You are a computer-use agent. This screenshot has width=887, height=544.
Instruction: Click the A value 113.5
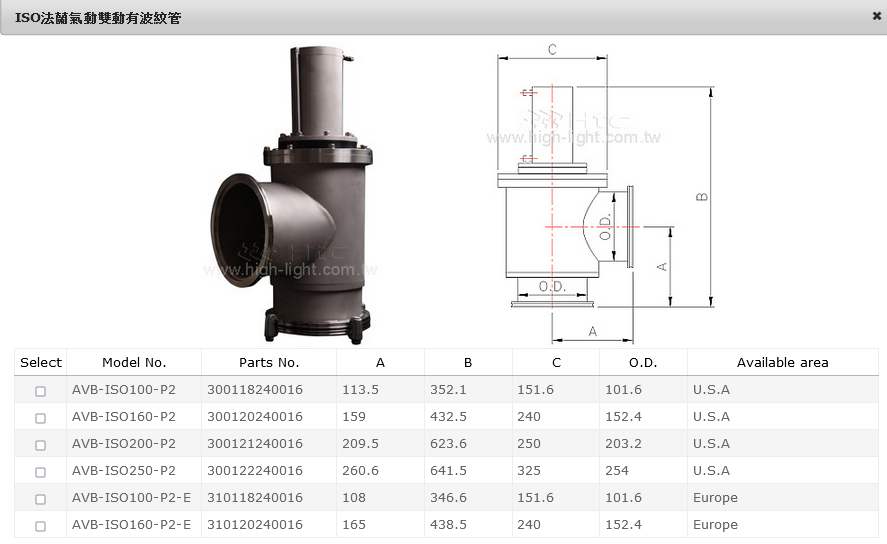(360, 390)
